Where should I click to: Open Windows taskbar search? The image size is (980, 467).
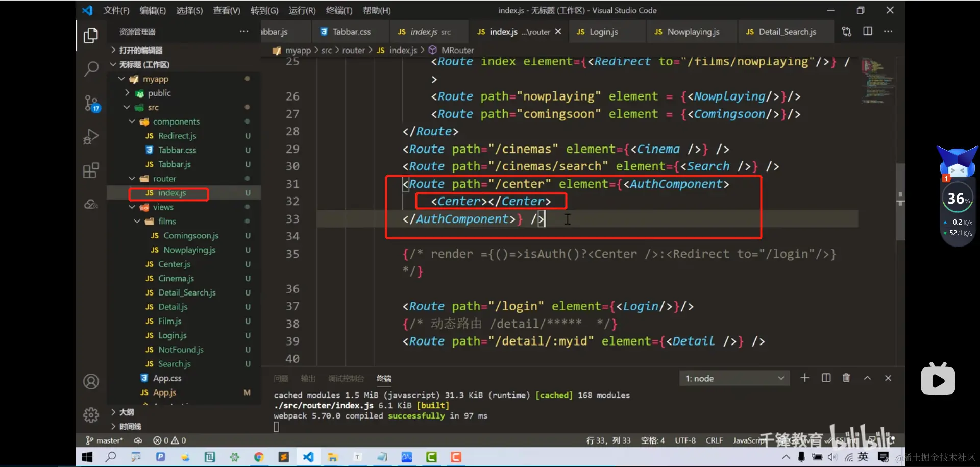tap(111, 457)
